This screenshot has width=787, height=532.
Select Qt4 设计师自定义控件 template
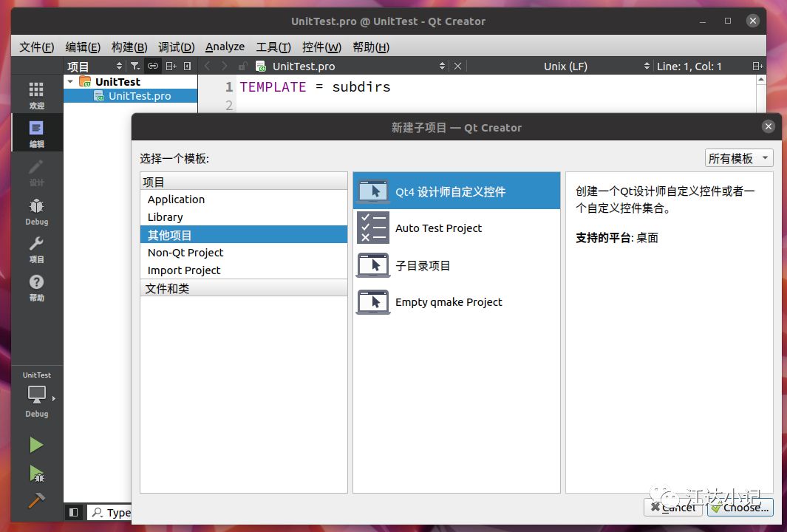pyautogui.click(x=456, y=191)
